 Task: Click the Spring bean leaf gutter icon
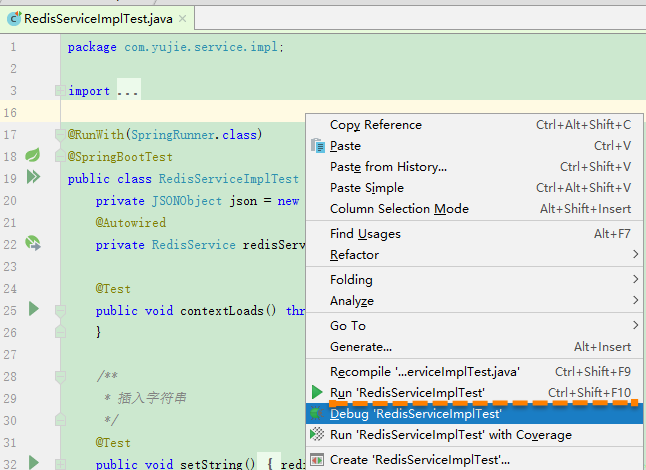pyautogui.click(x=33, y=155)
